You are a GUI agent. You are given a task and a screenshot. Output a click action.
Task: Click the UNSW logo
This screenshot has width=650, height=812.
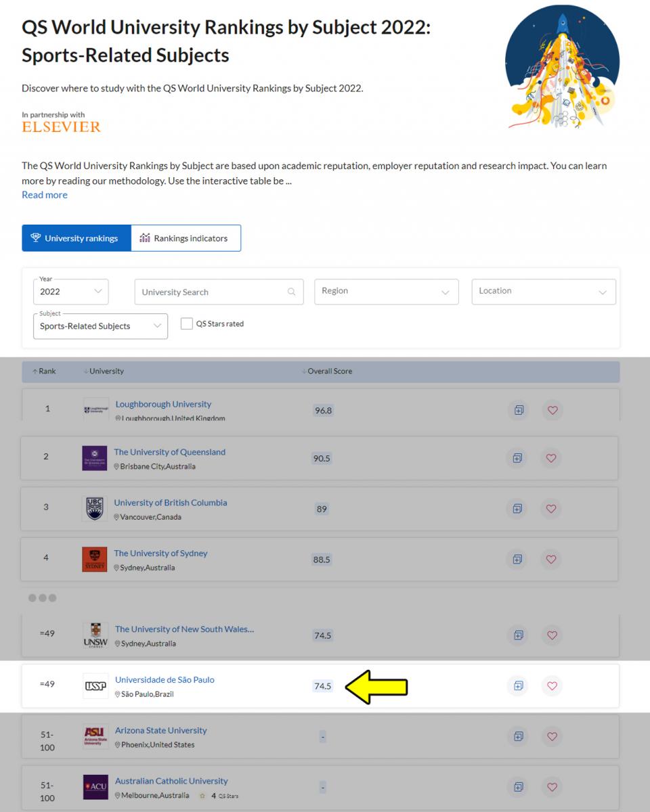[95, 635]
